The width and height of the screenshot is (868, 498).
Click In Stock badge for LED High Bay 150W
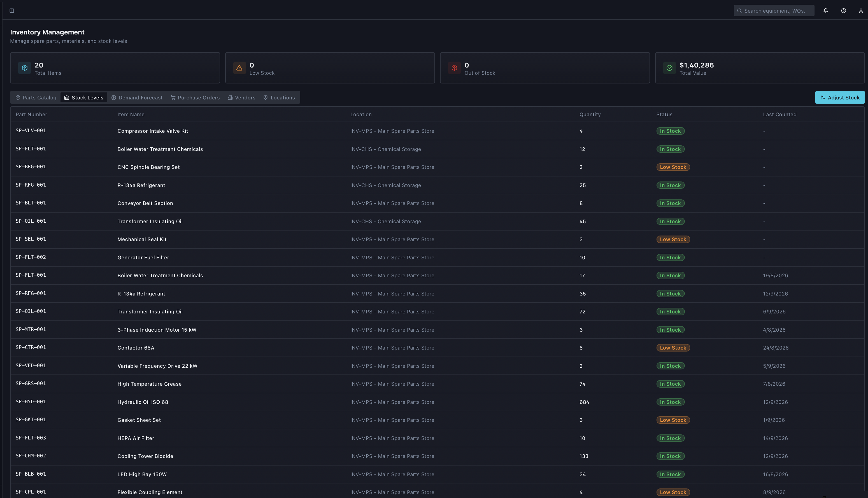point(670,474)
